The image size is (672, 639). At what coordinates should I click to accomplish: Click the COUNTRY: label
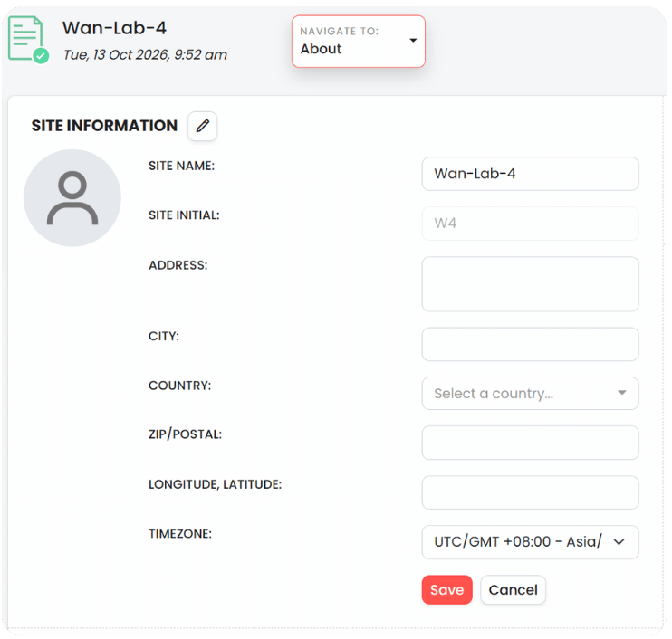180,386
